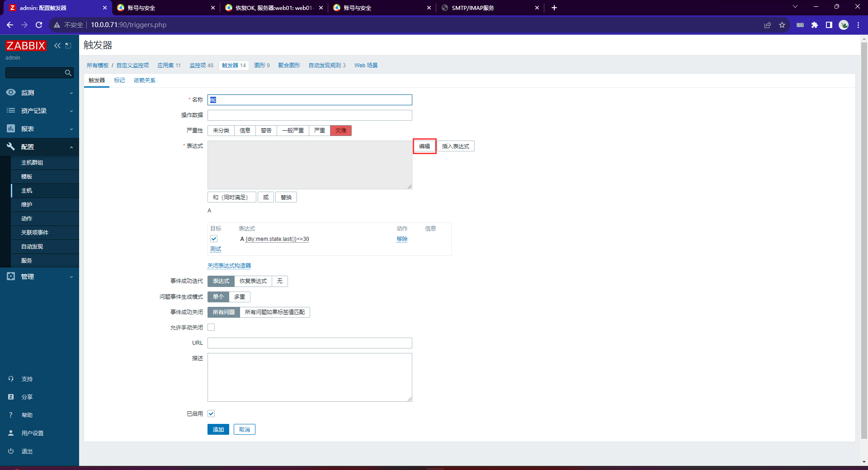Click the gear icon for 管理
Image resolution: width=868 pixels, height=470 pixels.
coord(11,276)
